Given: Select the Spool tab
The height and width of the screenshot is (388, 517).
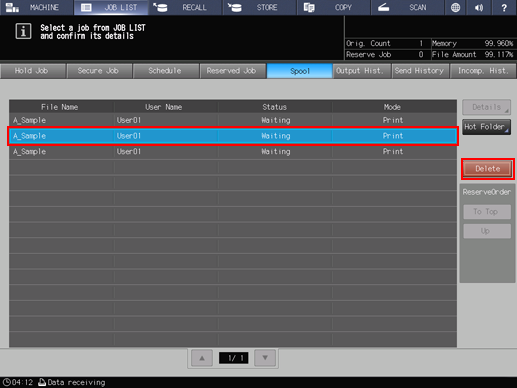Looking at the screenshot, I should coord(299,71).
